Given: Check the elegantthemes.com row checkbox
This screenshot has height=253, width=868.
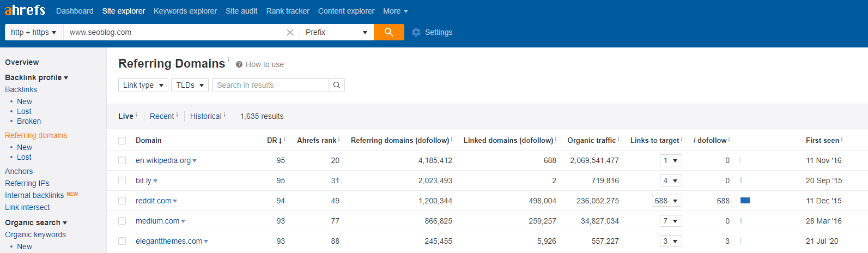Looking at the screenshot, I should pos(122,242).
